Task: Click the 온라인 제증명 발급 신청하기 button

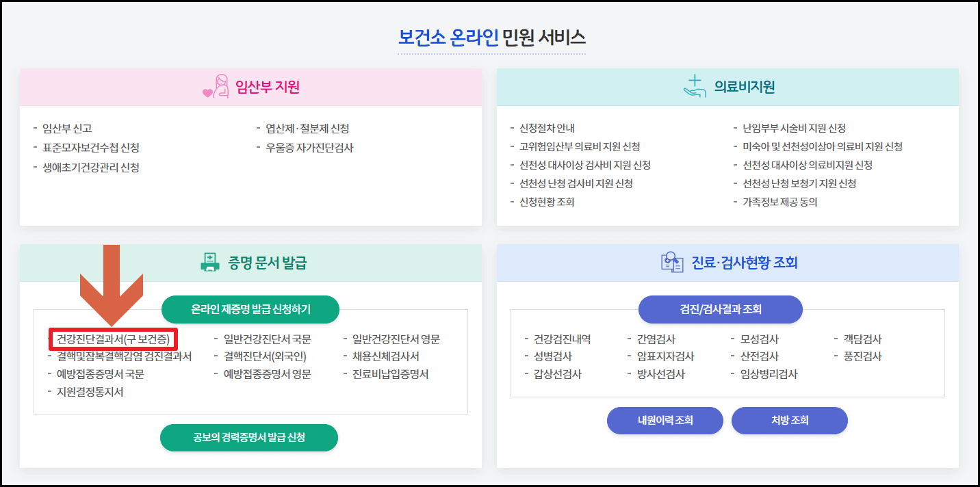Action: point(249,309)
